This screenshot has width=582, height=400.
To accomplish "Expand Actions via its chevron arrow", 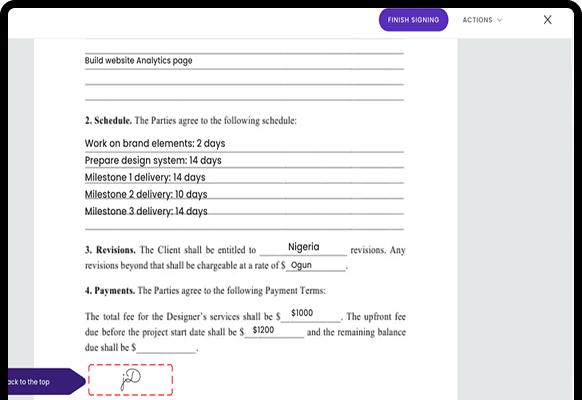I will 500,20.
